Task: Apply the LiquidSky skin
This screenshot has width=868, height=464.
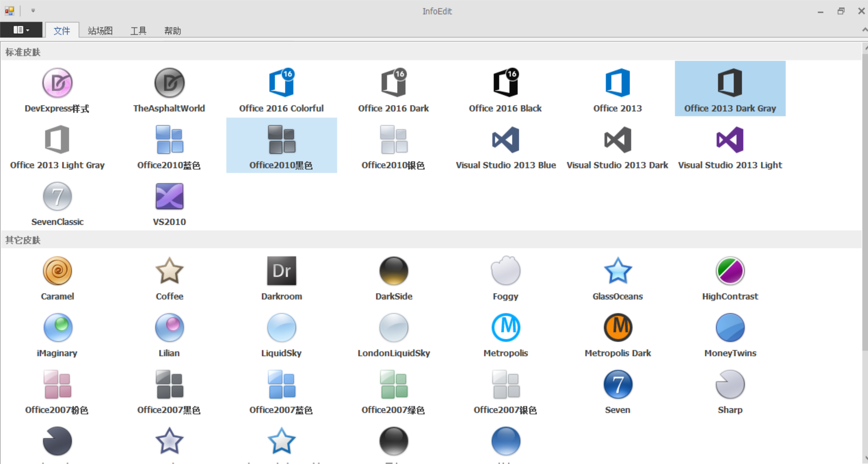Action: point(281,334)
